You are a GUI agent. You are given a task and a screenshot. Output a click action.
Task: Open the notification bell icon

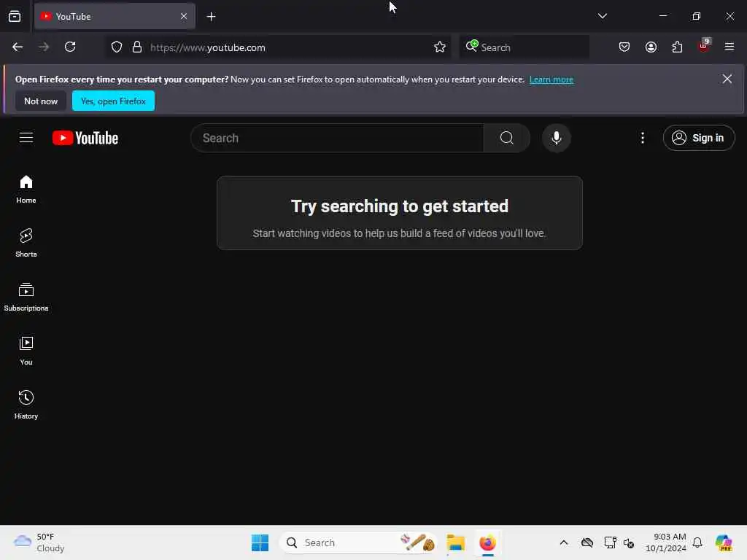pyautogui.click(x=697, y=542)
